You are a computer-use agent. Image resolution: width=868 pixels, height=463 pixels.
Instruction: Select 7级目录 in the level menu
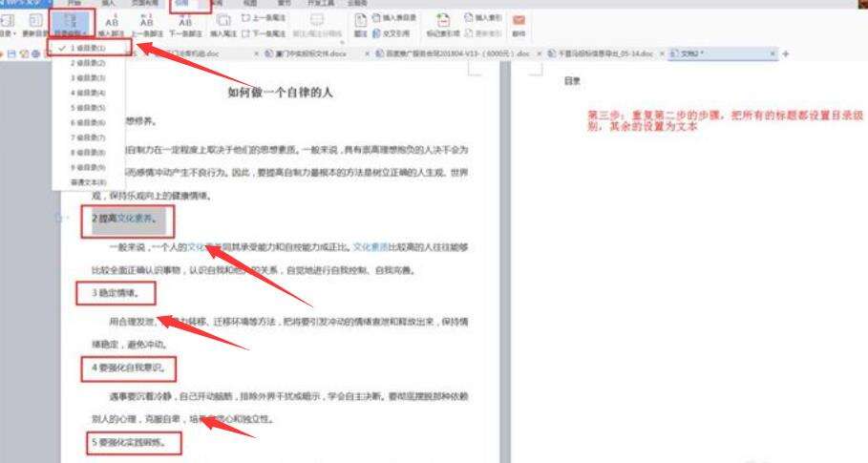89,137
